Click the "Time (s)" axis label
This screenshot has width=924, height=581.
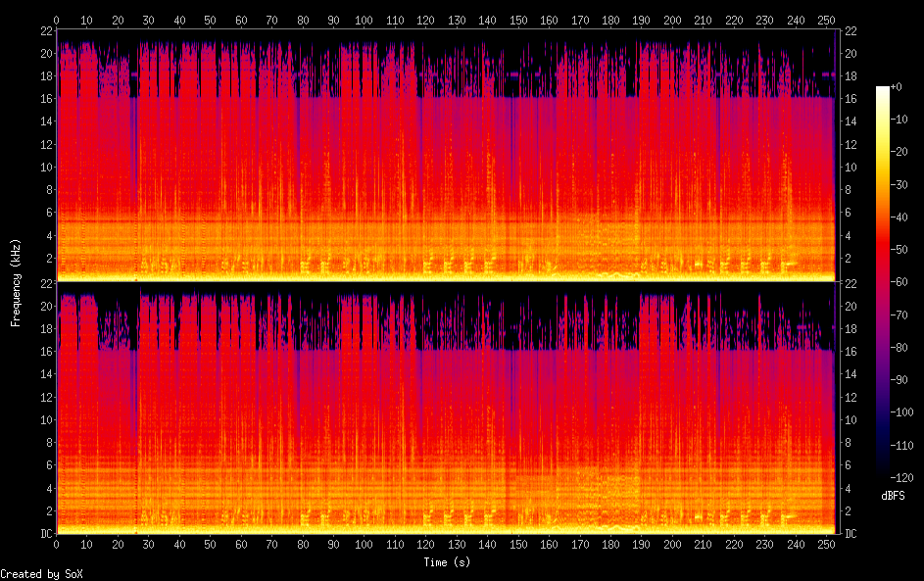pos(446,562)
